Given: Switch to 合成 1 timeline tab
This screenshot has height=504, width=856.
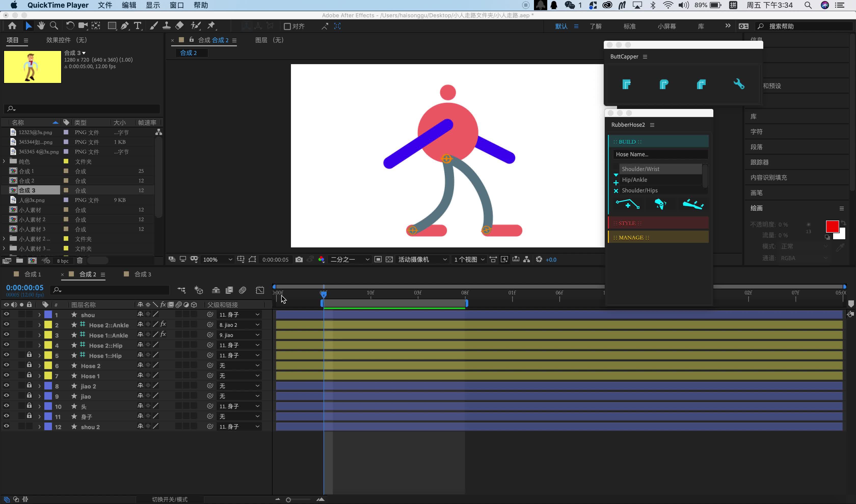Looking at the screenshot, I should 33,274.
